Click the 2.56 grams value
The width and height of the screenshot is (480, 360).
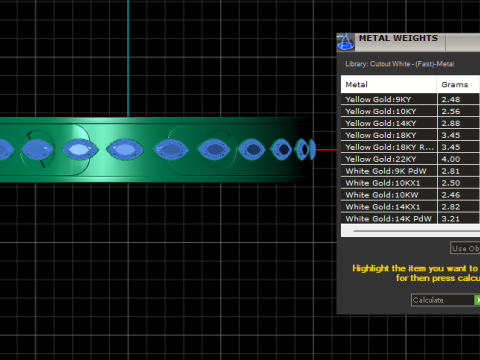[x=451, y=111]
